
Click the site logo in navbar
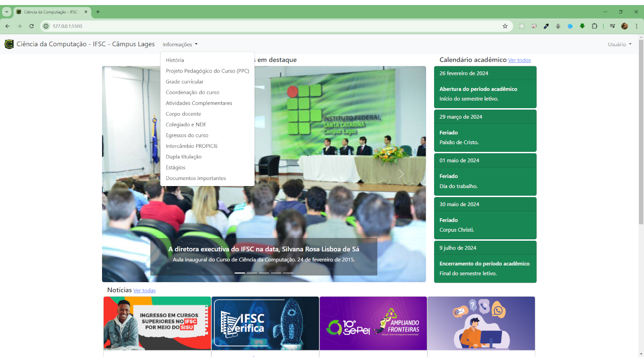point(9,44)
